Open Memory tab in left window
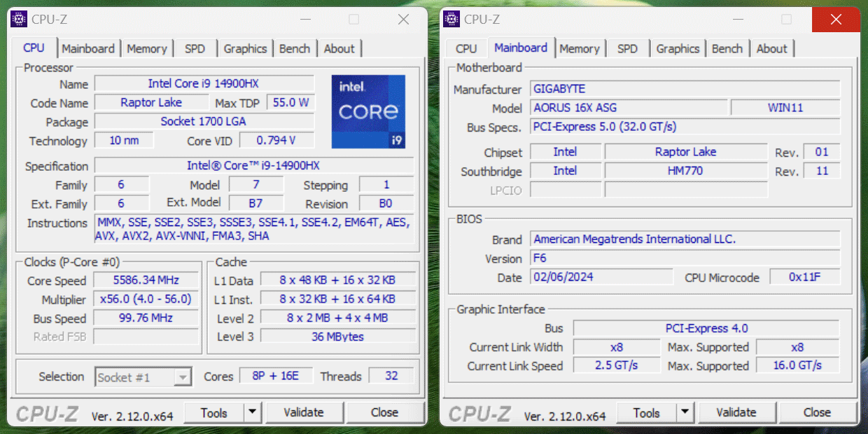 tap(147, 49)
